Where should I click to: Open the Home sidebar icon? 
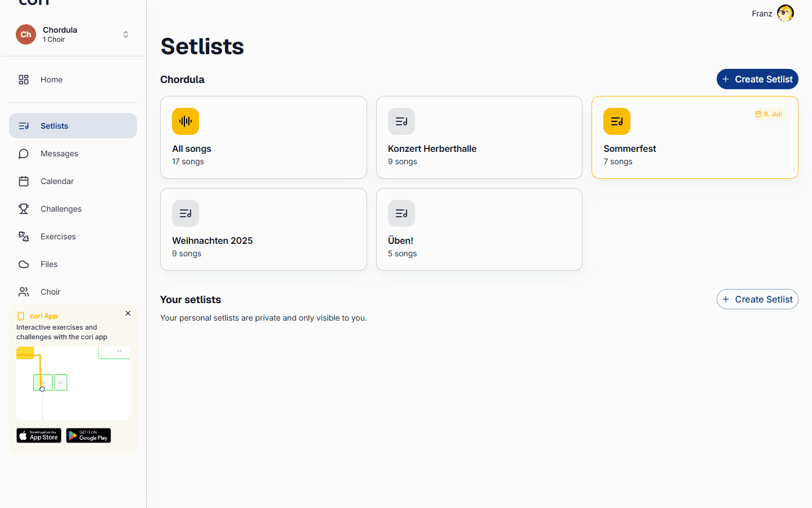24,80
